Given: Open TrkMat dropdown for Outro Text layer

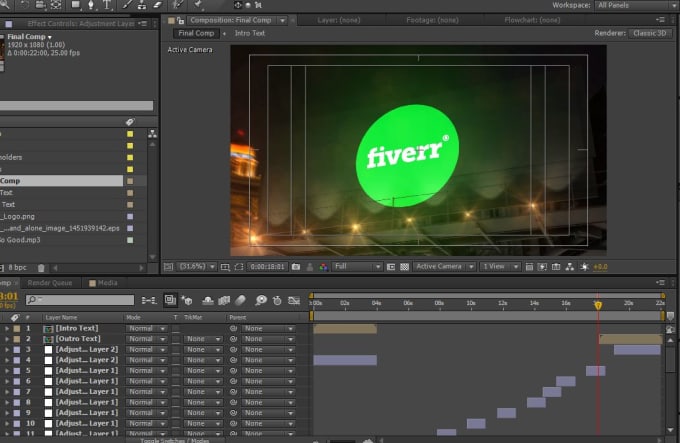Looking at the screenshot, I should 203,339.
